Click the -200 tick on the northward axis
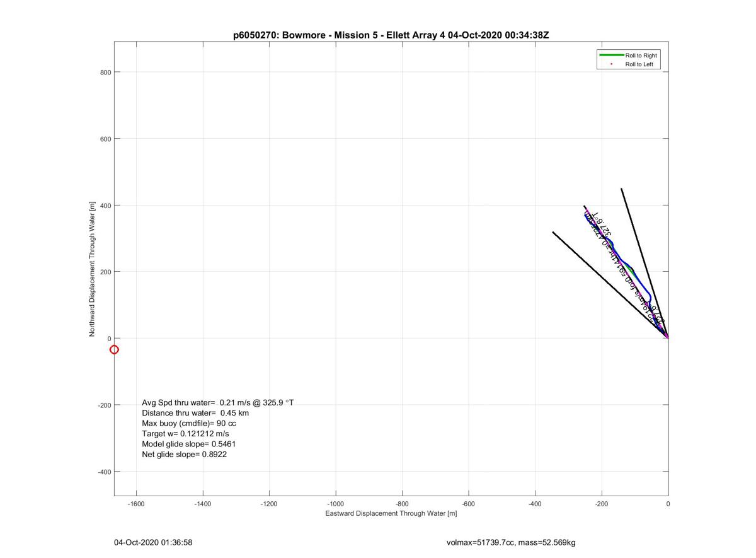This screenshot has width=756, height=558. (104, 405)
